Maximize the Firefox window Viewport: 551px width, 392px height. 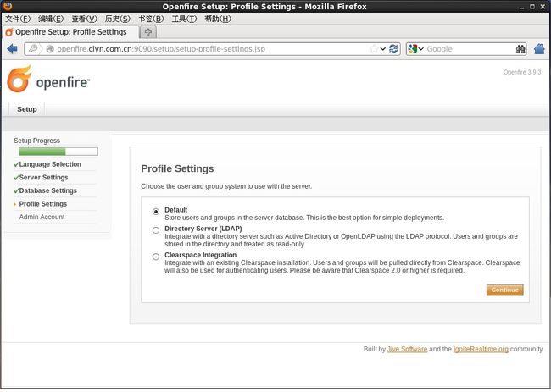[x=532, y=7]
